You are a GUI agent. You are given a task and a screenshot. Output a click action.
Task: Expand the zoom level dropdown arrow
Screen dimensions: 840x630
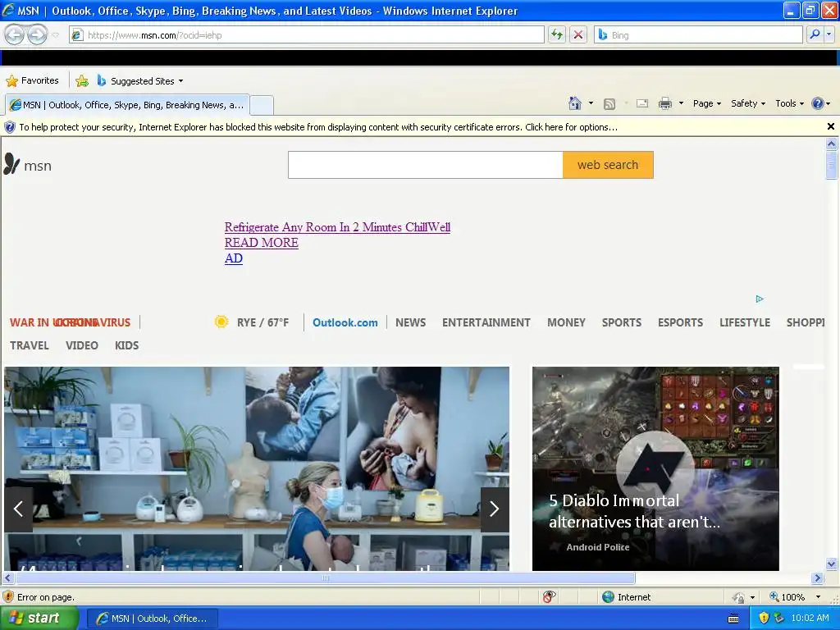coord(818,597)
